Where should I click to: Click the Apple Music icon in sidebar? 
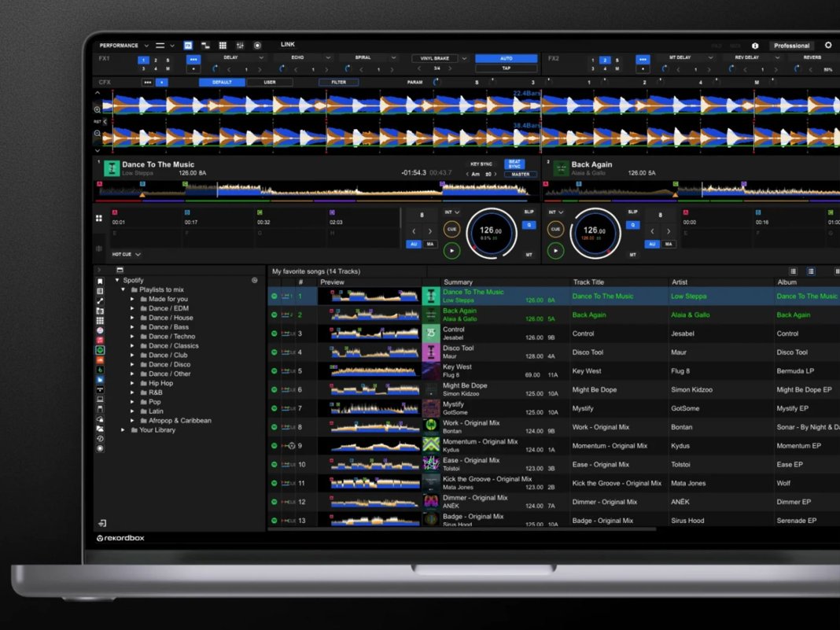[x=100, y=339]
